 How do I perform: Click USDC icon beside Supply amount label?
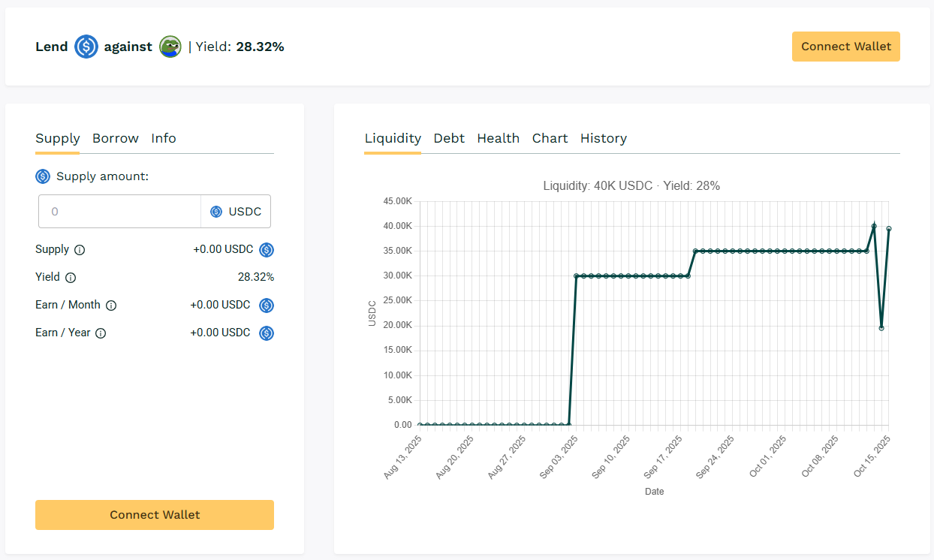pyautogui.click(x=43, y=176)
